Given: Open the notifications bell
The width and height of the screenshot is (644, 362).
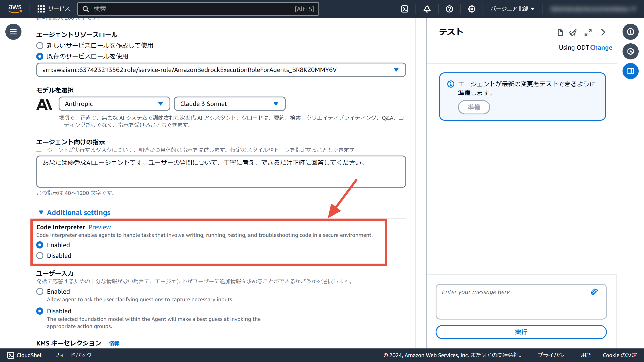Looking at the screenshot, I should 427,9.
